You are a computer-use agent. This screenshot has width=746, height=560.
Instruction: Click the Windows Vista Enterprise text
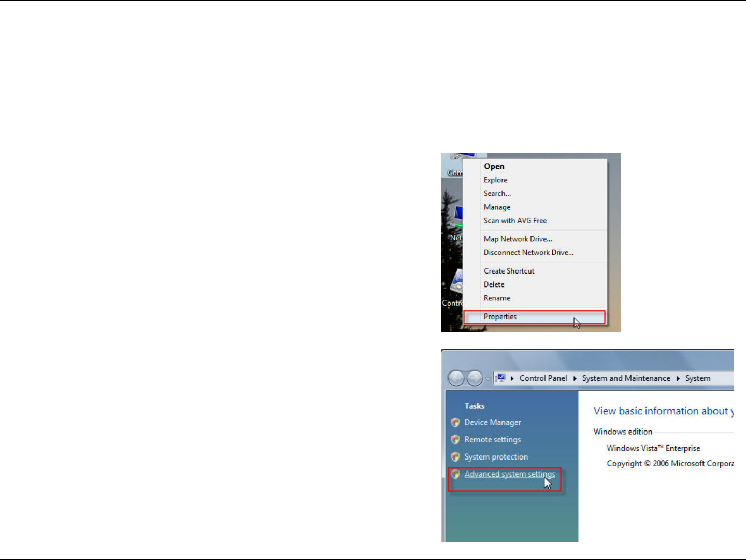point(653,448)
